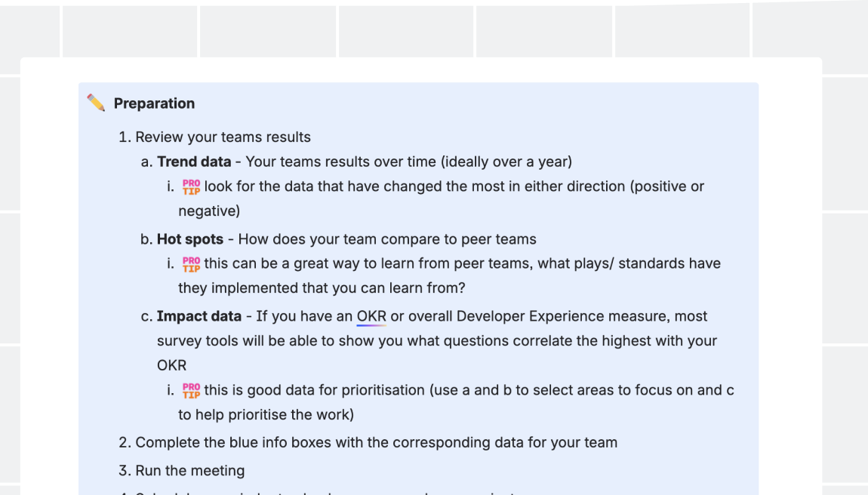Click the bold Impact data label
This screenshot has width=868, height=495.
[199, 316]
